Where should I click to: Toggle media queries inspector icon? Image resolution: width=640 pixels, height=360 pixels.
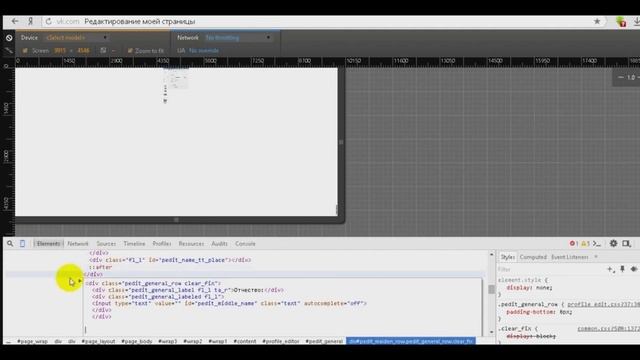point(9,51)
